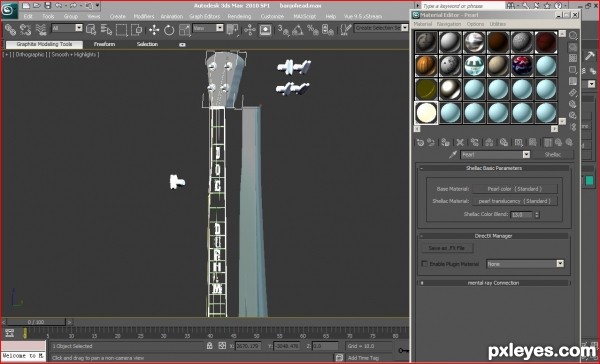This screenshot has height=364, width=600.
Task: Activate the Select Object tool
Action: coord(91,29)
